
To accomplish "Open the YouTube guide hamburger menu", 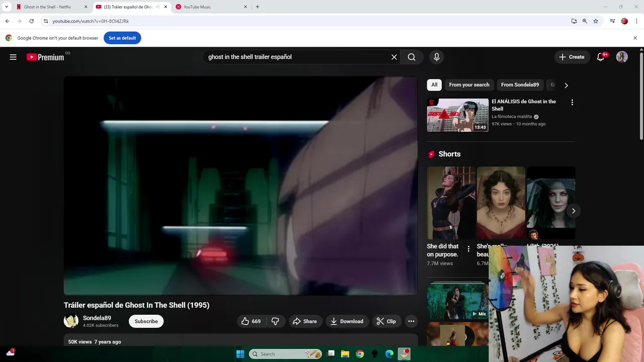I will (x=13, y=57).
